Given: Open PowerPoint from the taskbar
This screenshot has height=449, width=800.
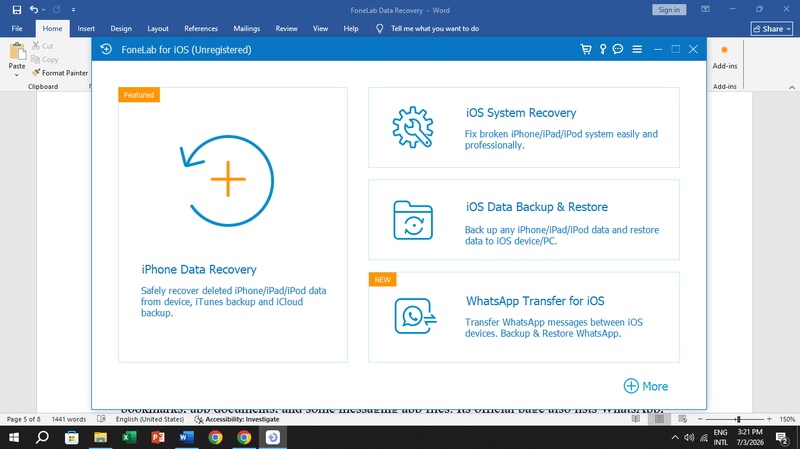Looking at the screenshot, I should point(158,437).
